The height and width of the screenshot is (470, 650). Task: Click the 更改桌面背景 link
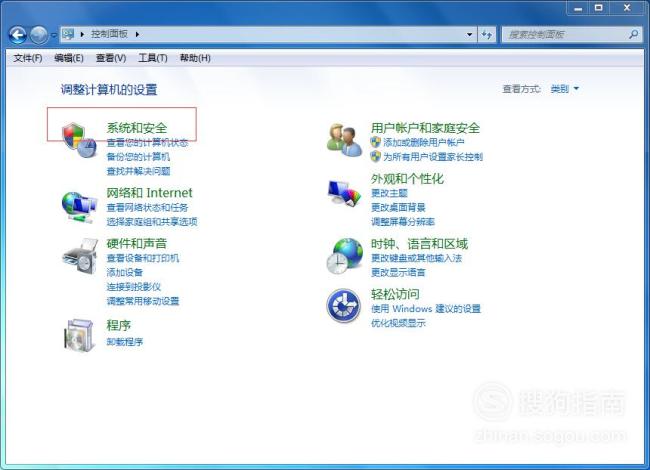click(398, 207)
